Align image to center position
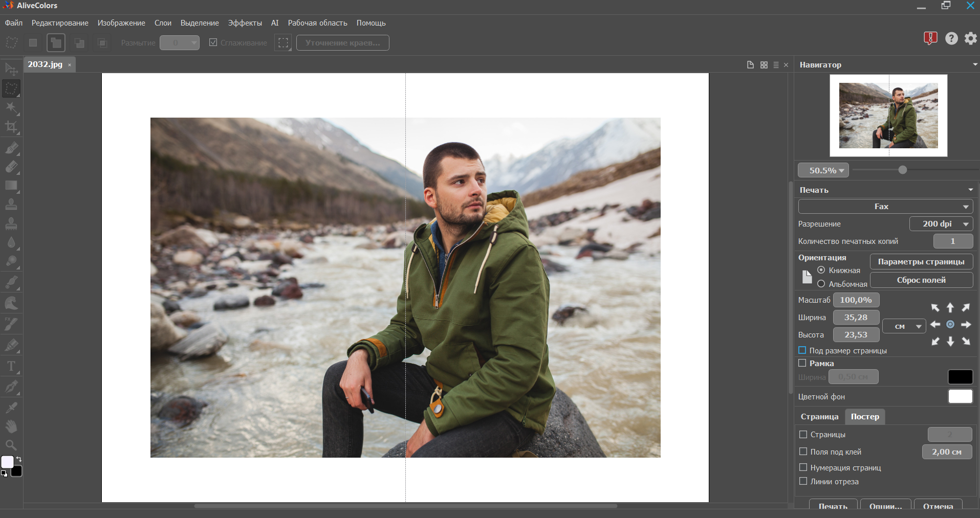This screenshot has height=518, width=980. point(950,325)
